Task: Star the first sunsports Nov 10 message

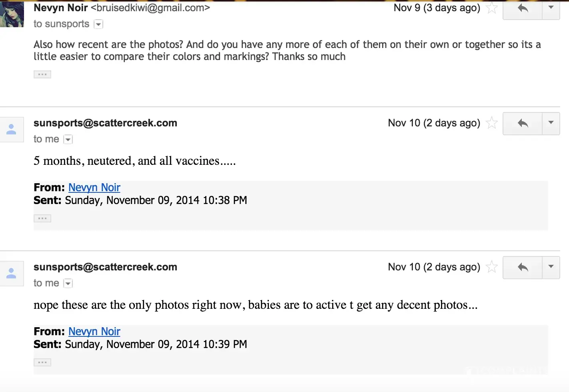Action: pyautogui.click(x=491, y=123)
